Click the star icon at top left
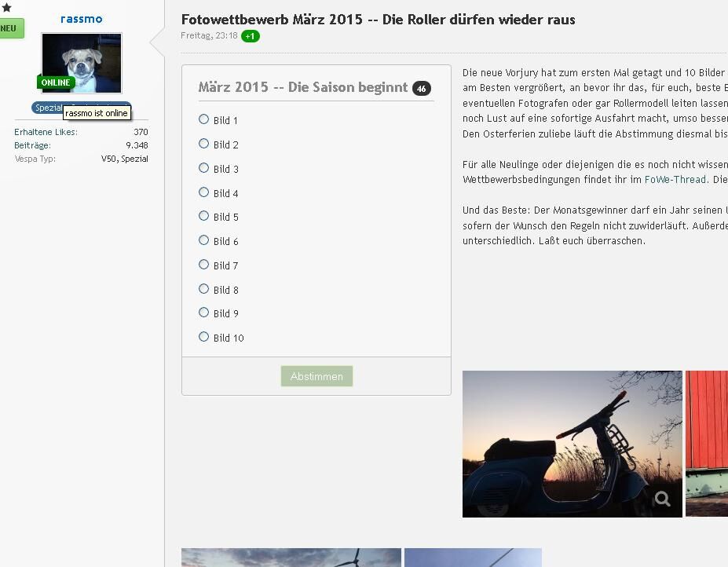The width and height of the screenshot is (728, 567). (6, 7)
